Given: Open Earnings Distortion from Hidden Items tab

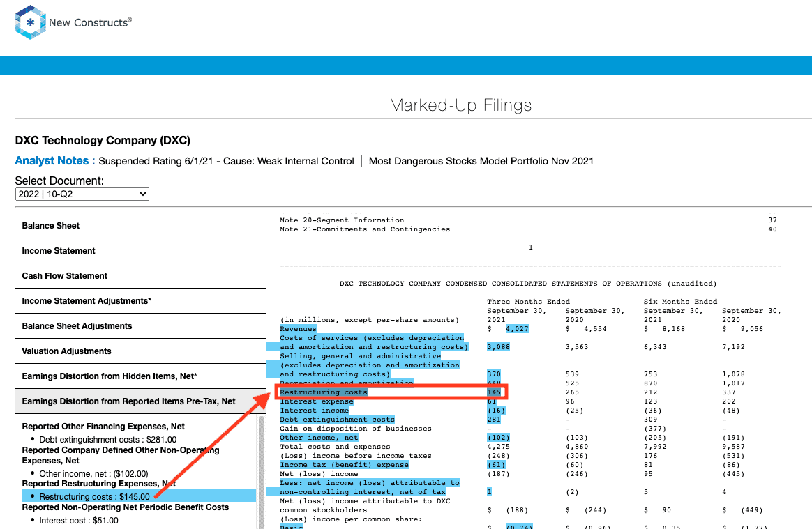Looking at the screenshot, I should [x=141, y=376].
